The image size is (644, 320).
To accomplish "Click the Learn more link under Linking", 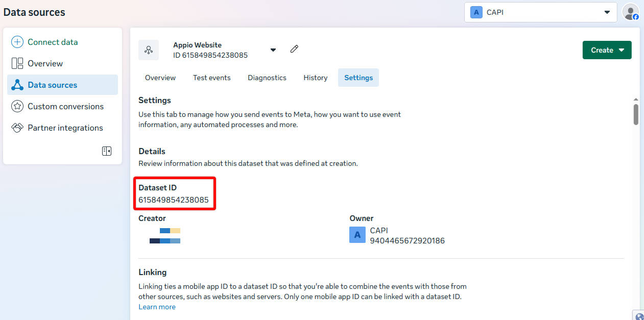I will pos(157,307).
